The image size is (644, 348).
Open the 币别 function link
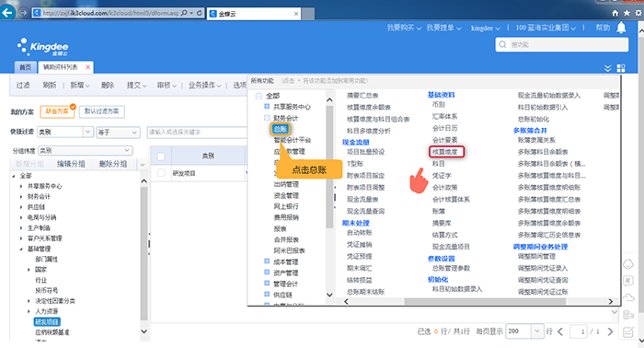pyautogui.click(x=439, y=105)
